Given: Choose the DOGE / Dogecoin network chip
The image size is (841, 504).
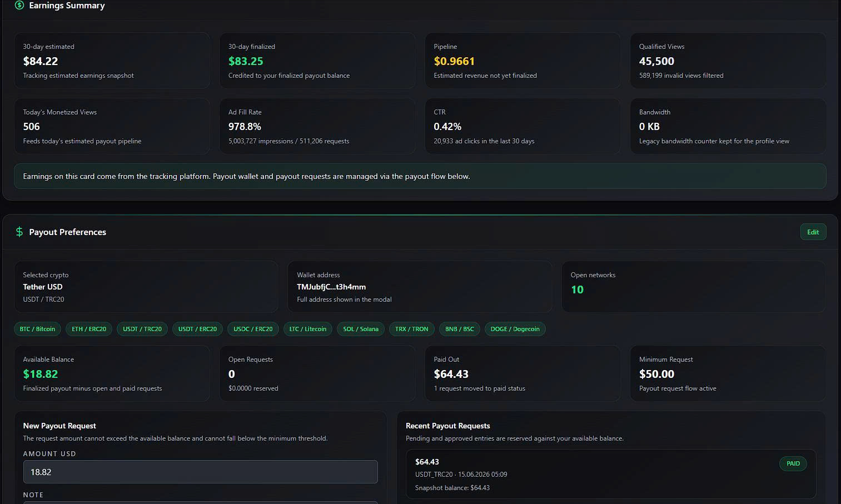Looking at the screenshot, I should pyautogui.click(x=515, y=329).
